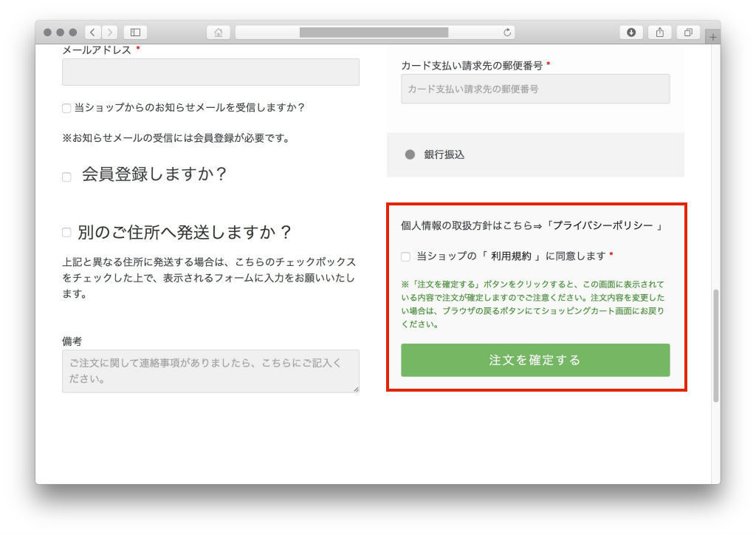Viewport: 756px width, 535px height.
Task: Open the downloads icon in toolbar
Action: tap(630, 33)
